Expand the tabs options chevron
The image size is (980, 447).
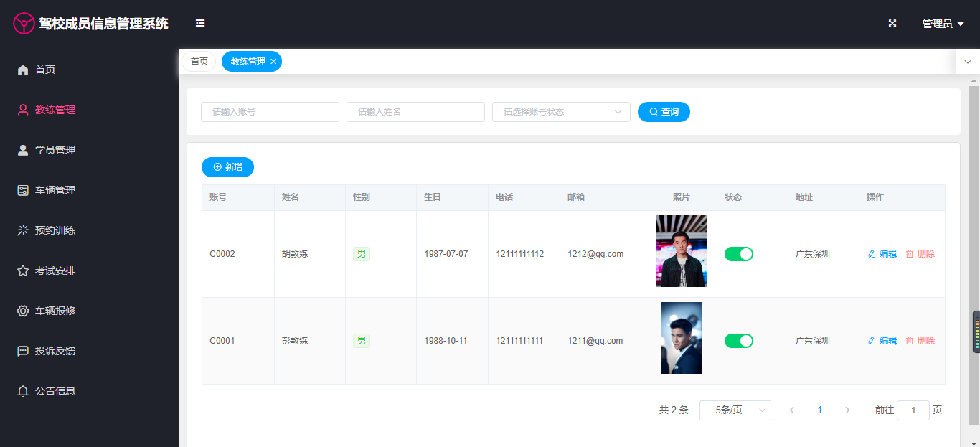click(x=968, y=62)
